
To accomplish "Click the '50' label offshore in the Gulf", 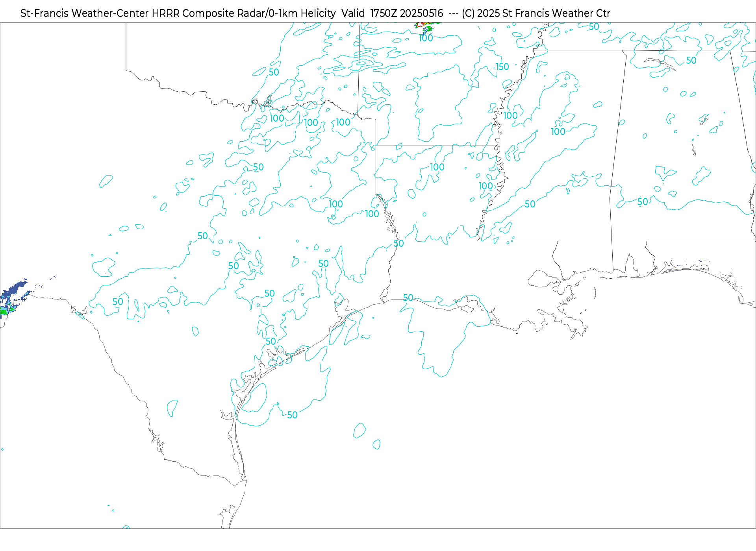I will coord(292,415).
